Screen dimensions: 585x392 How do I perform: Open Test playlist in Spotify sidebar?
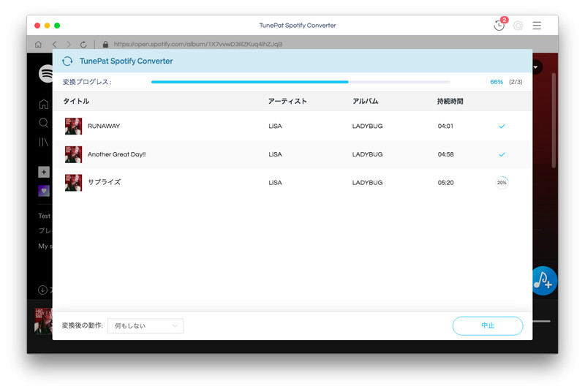pyautogui.click(x=45, y=216)
